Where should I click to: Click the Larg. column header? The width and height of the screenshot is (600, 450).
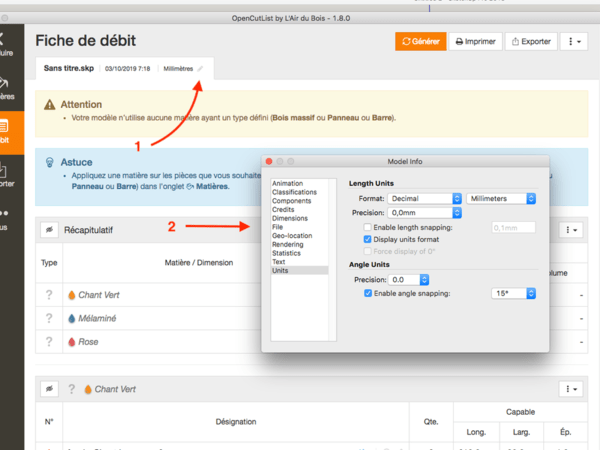click(521, 432)
